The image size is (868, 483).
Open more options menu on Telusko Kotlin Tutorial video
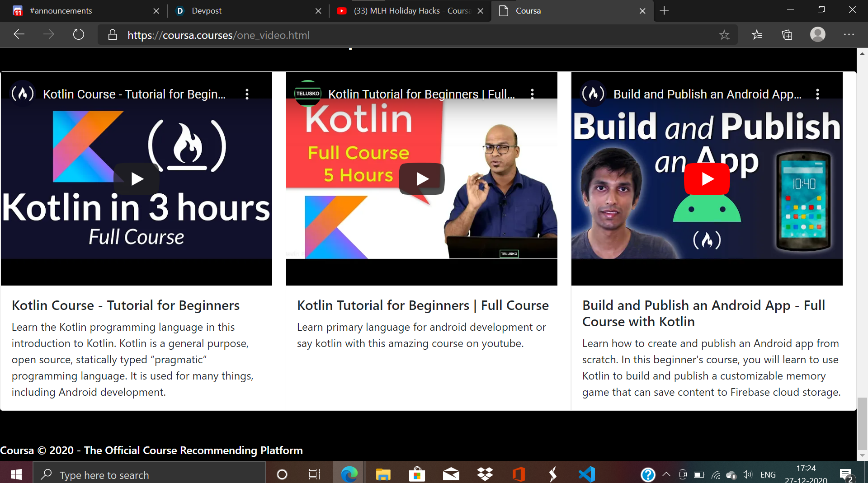pyautogui.click(x=532, y=94)
